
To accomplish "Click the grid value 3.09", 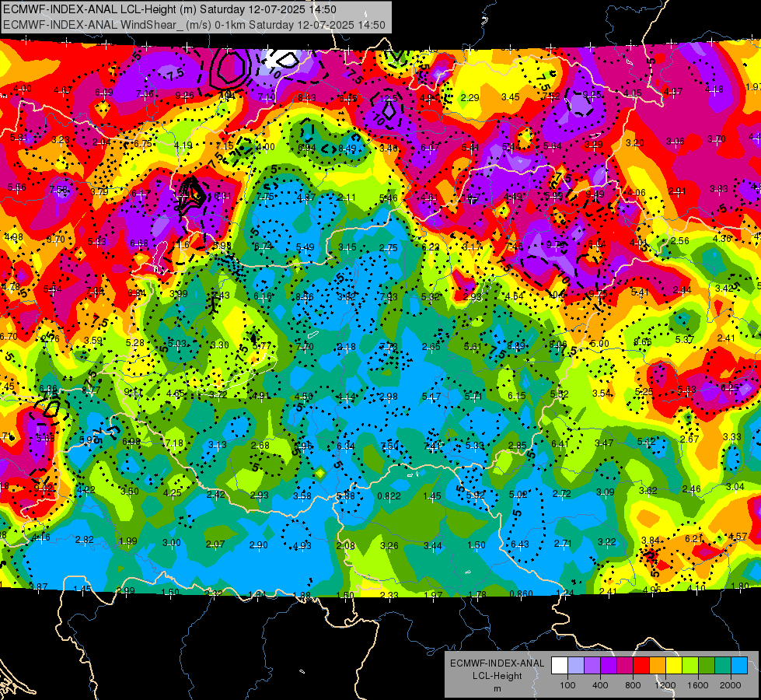I will click(606, 492).
